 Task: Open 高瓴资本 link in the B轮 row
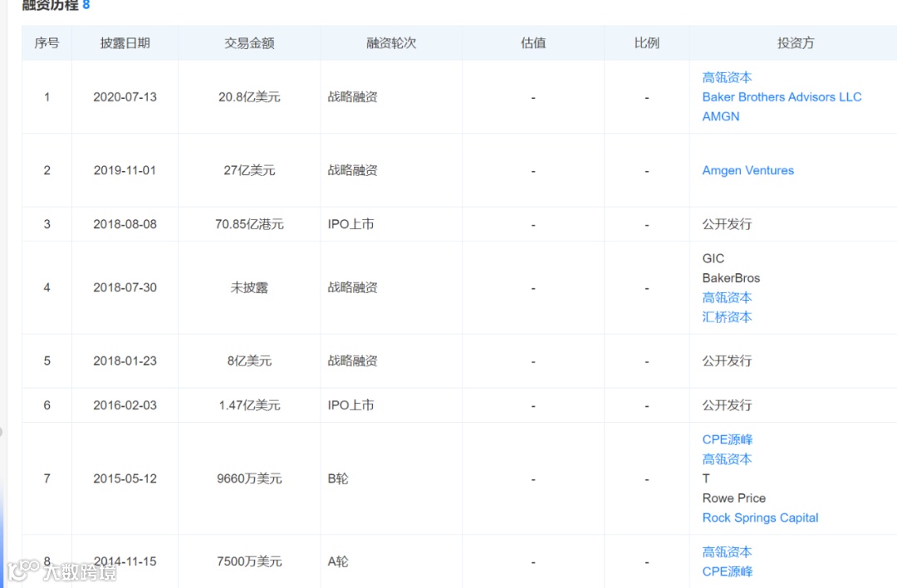tap(727, 458)
